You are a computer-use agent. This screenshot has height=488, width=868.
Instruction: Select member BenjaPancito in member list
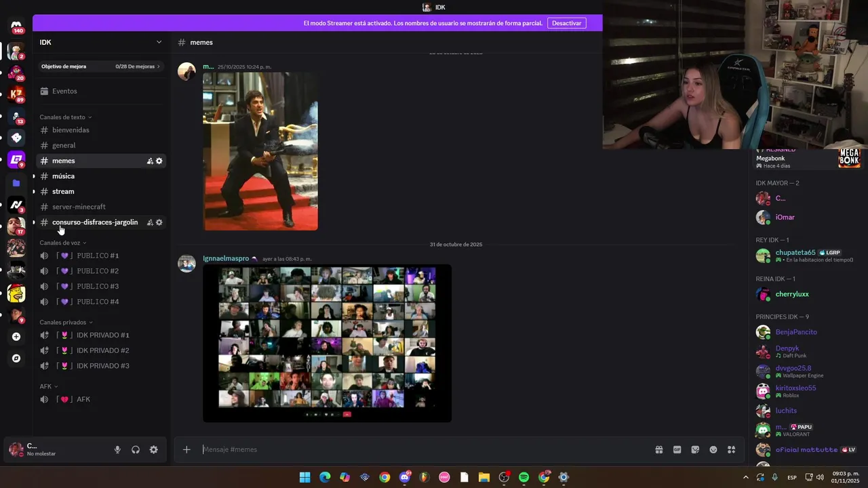[808, 332]
